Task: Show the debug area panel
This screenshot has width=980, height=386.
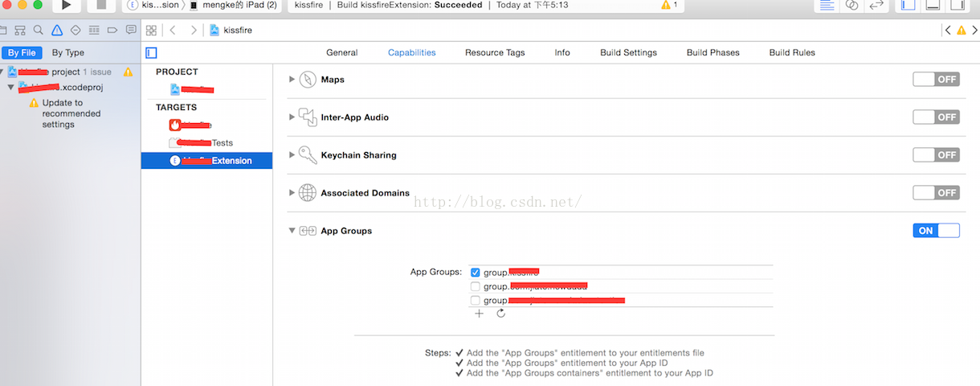Action: pyautogui.click(x=932, y=5)
